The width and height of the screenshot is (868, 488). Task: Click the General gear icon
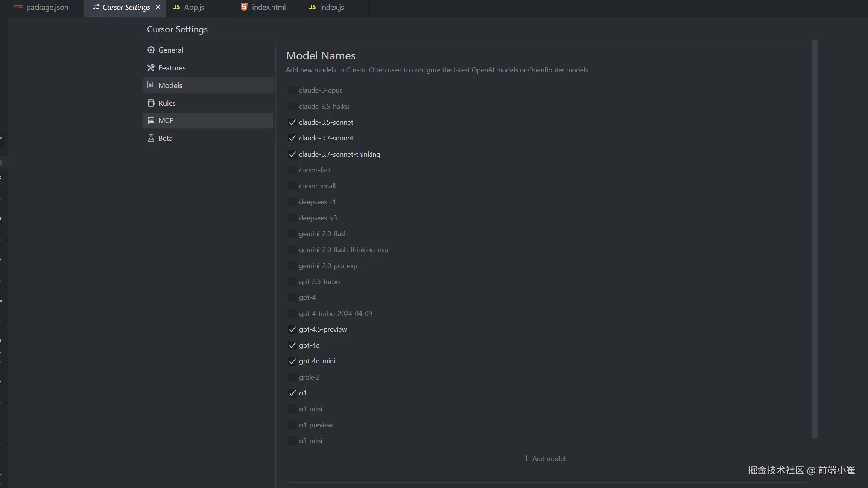(151, 50)
